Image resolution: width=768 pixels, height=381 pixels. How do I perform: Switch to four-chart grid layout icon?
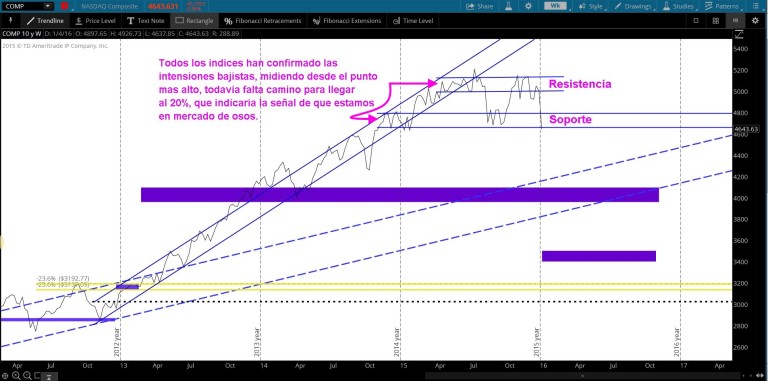716,21
